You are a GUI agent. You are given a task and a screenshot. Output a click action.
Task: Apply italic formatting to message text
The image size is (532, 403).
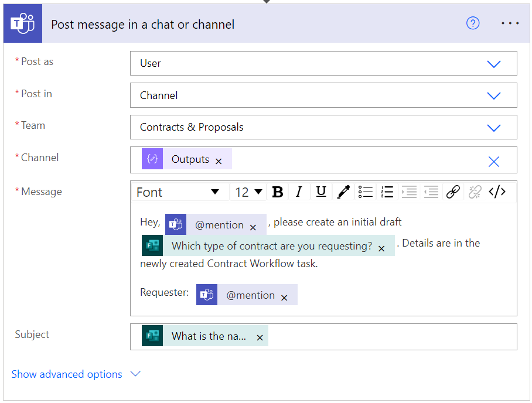(299, 192)
